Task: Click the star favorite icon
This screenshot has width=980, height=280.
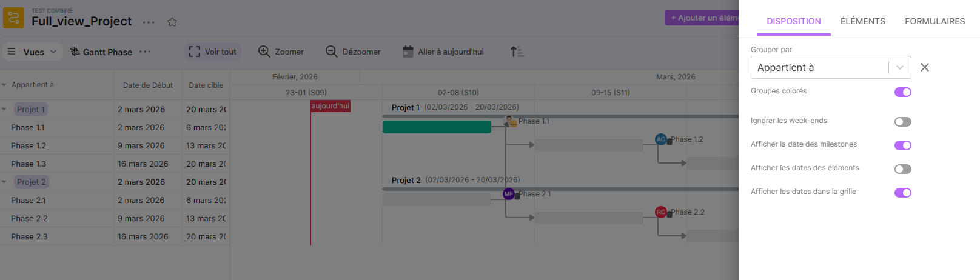Action: pos(172,22)
